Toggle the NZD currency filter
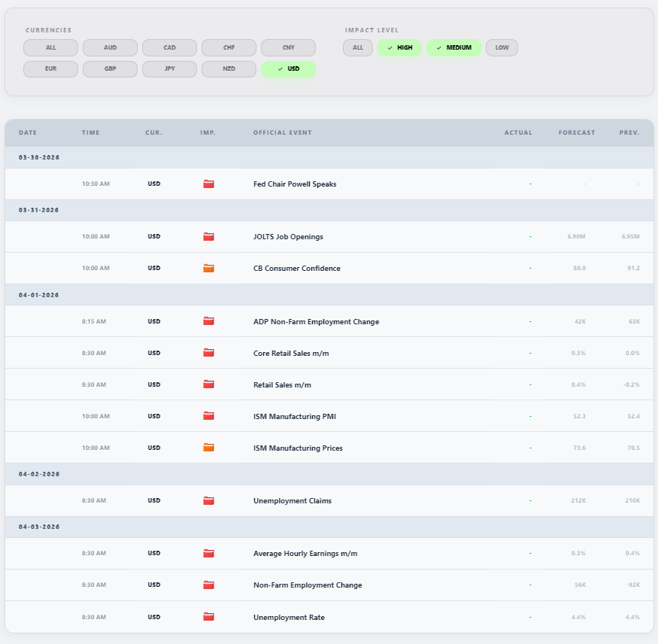 [x=229, y=69]
